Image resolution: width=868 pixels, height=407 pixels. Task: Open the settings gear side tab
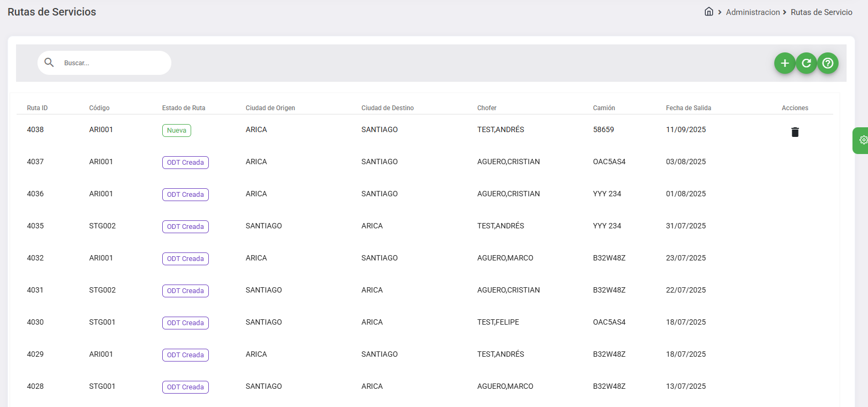863,140
